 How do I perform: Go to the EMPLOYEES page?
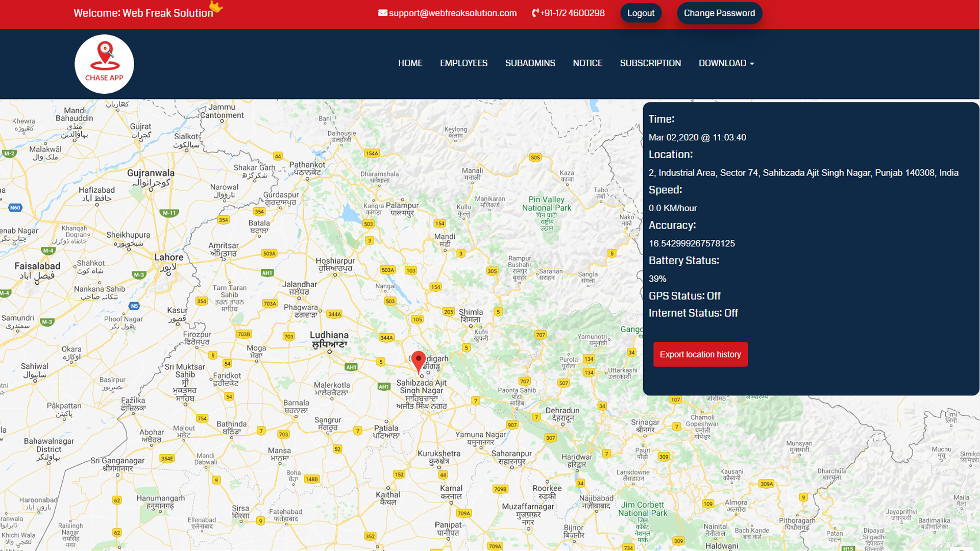pyautogui.click(x=464, y=63)
